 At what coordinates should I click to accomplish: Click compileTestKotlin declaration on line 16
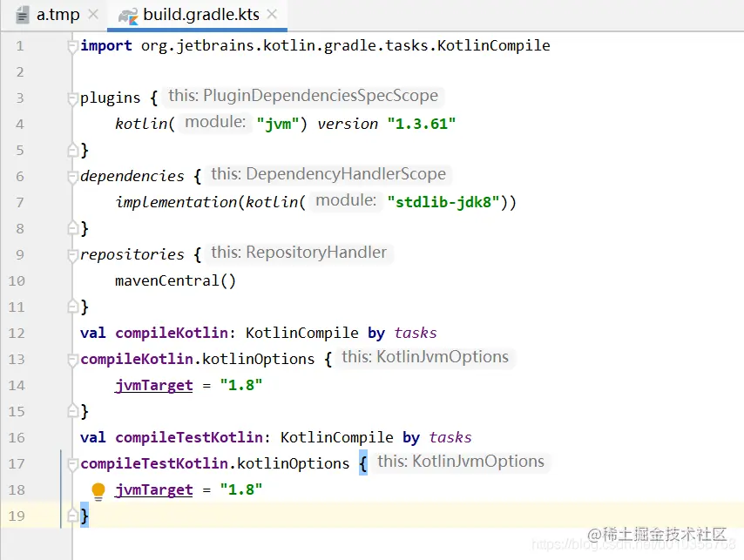coord(189,437)
